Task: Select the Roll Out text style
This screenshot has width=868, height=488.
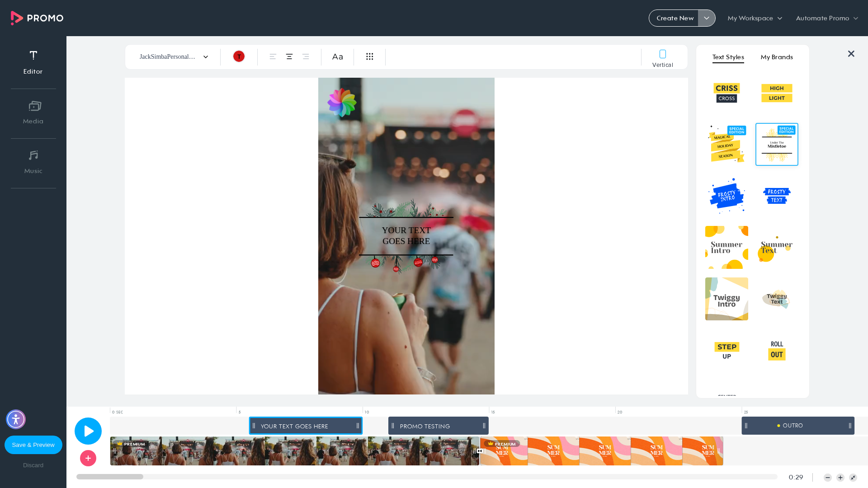Action: pyautogui.click(x=777, y=350)
